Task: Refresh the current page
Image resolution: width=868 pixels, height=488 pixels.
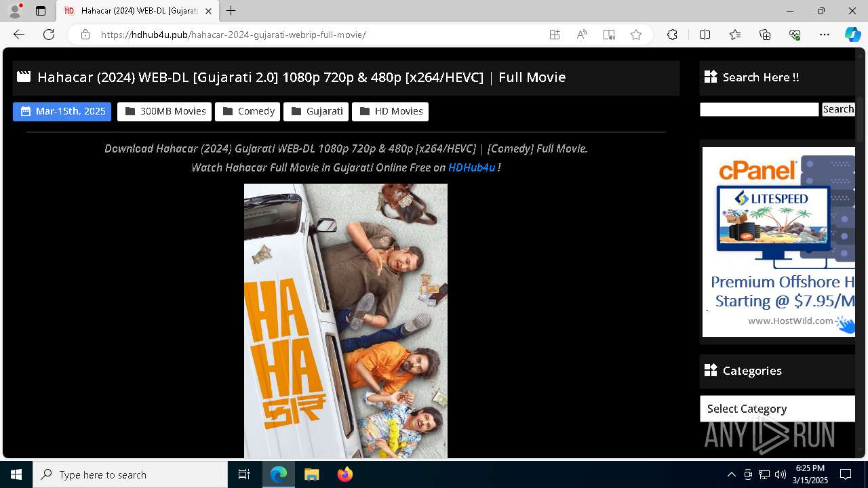Action: pos(49,35)
